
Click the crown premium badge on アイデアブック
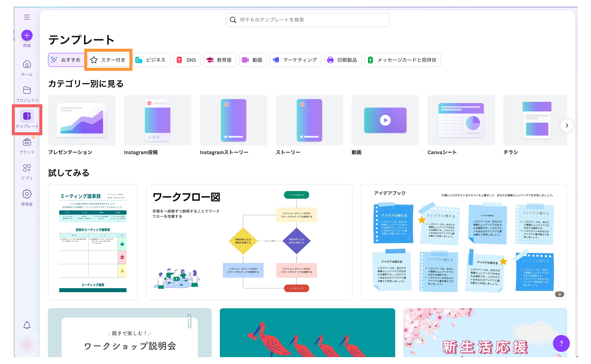point(559,294)
